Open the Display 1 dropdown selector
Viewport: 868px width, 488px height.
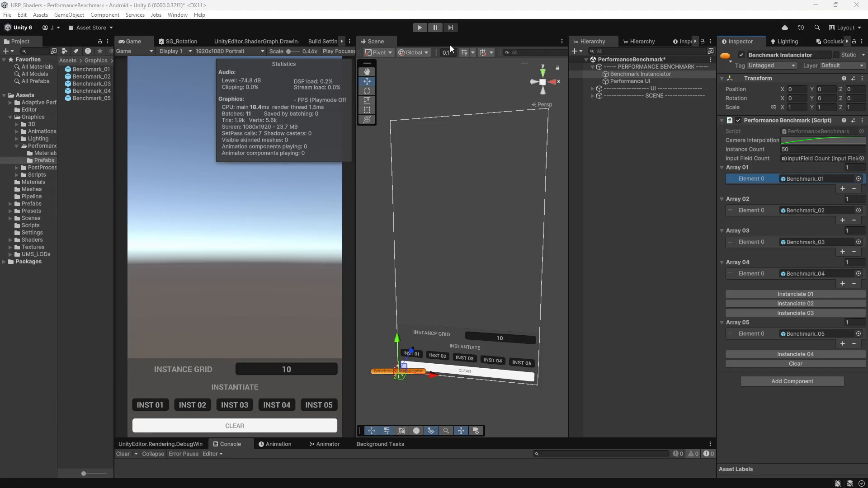click(x=175, y=51)
